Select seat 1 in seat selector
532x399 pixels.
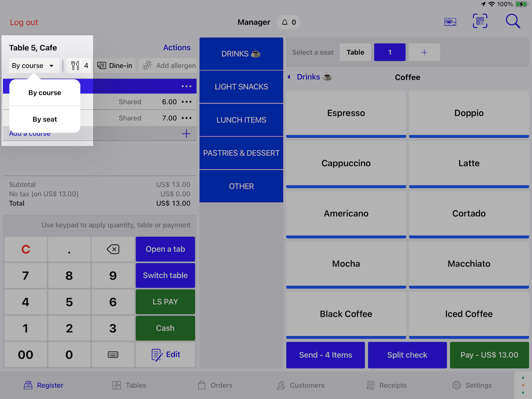[389, 52]
